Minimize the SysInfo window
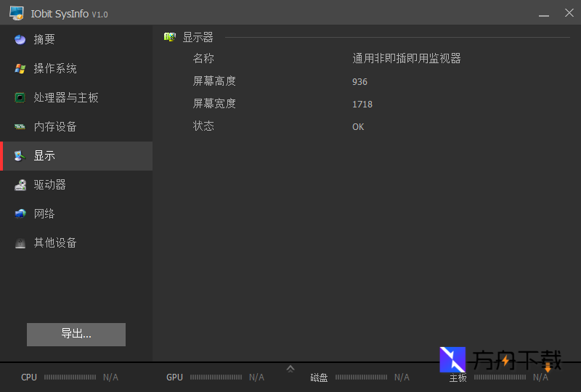The width and height of the screenshot is (581, 392). [544, 14]
